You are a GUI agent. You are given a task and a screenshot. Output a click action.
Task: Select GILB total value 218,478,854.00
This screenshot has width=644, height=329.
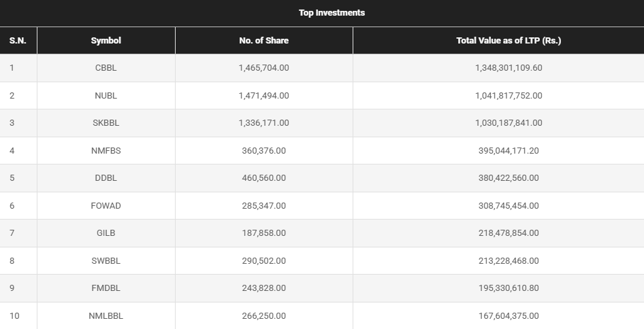tap(508, 233)
